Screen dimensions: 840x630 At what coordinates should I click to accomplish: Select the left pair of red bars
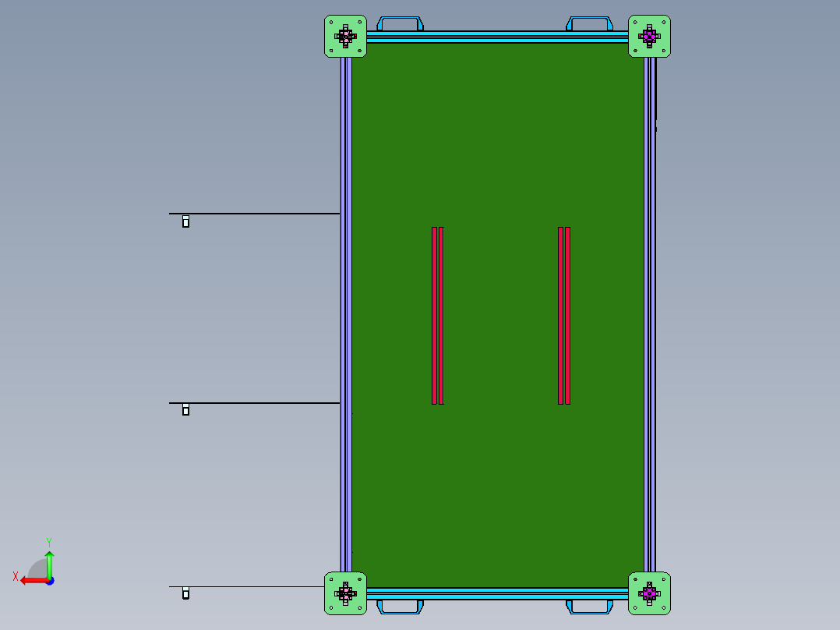pyautogui.click(x=438, y=316)
